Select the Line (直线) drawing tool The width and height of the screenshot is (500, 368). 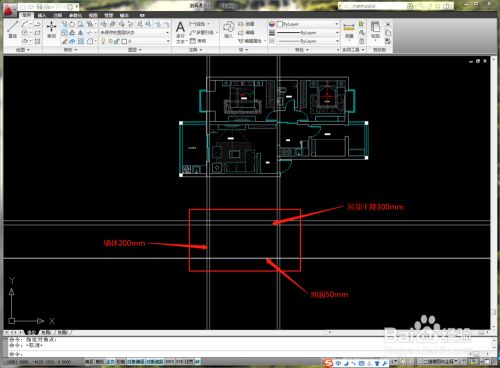click(13, 29)
